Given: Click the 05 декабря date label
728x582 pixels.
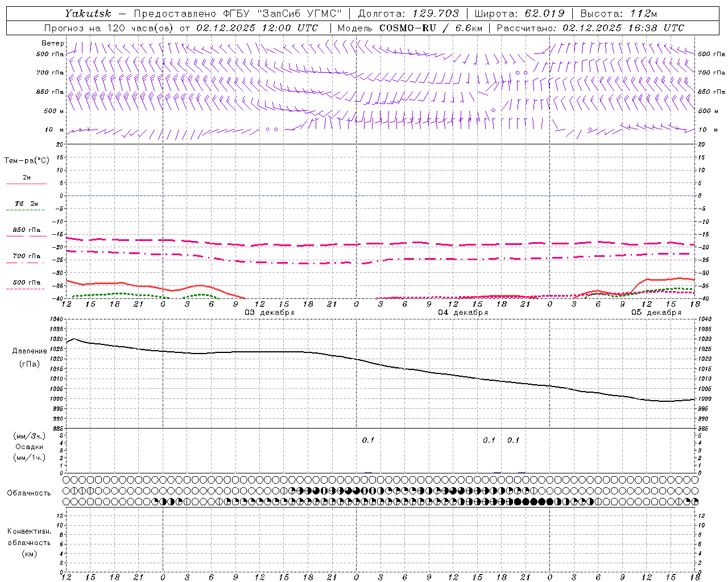Looking at the screenshot, I should [656, 312].
